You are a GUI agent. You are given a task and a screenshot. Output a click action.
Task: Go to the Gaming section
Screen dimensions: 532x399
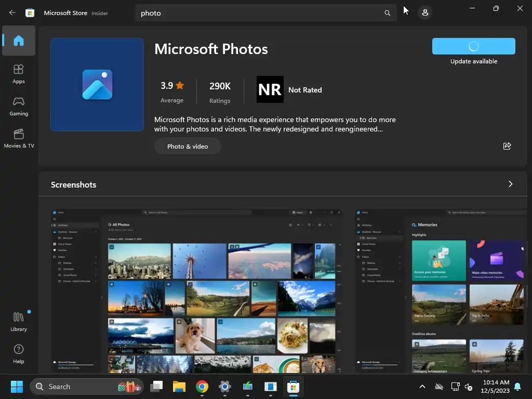point(19,106)
